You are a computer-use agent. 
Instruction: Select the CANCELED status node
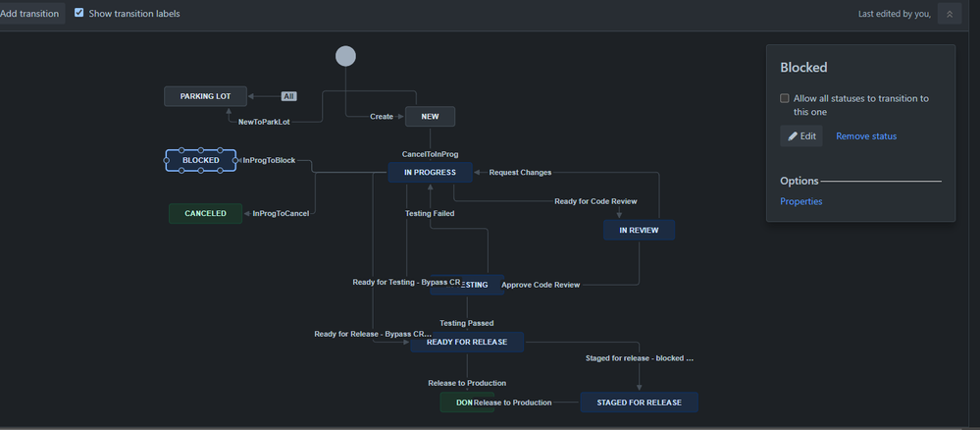206,213
